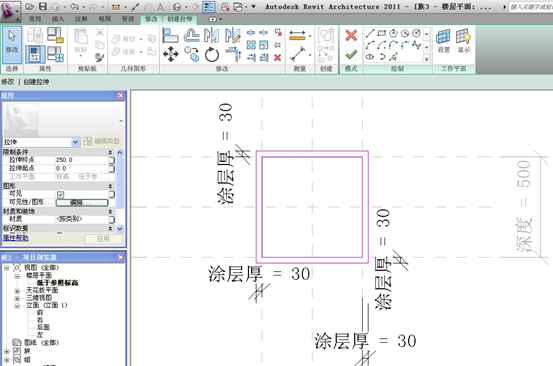The width and height of the screenshot is (553, 366).
Task: Toggle associate parameter box for 可见 row
Action: [111, 194]
